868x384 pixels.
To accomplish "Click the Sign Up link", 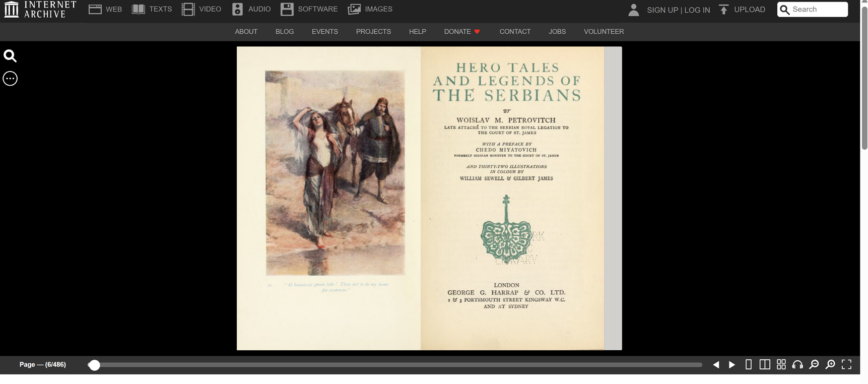I will point(662,10).
